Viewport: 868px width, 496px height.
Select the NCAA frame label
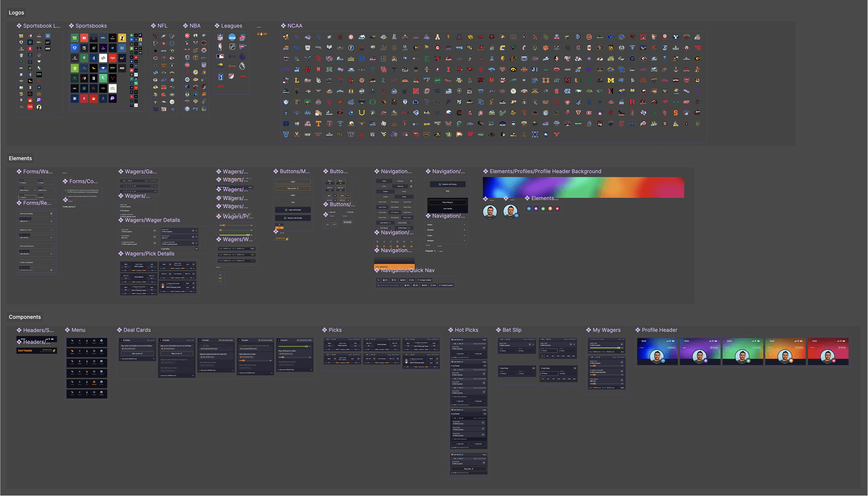coord(295,26)
